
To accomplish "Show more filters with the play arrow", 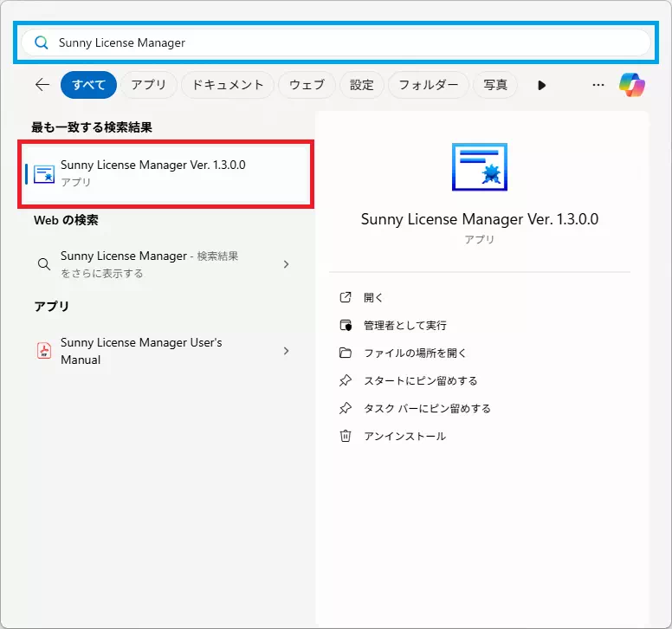I will 542,85.
